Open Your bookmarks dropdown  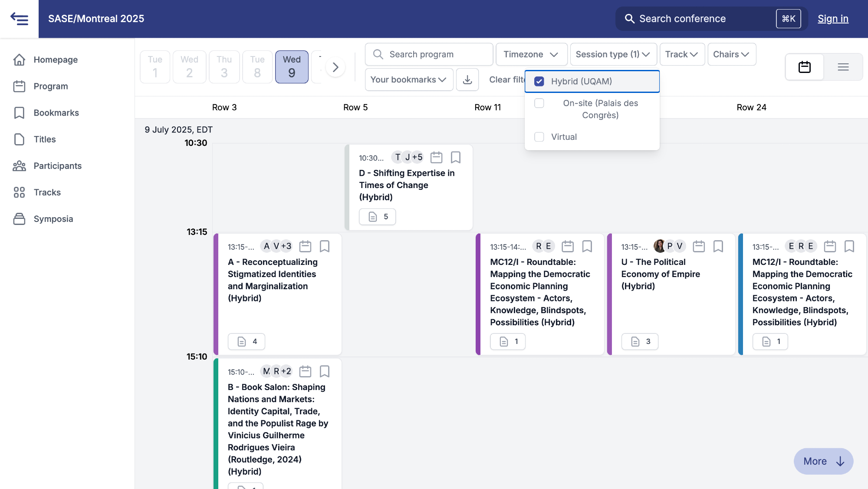tap(408, 79)
